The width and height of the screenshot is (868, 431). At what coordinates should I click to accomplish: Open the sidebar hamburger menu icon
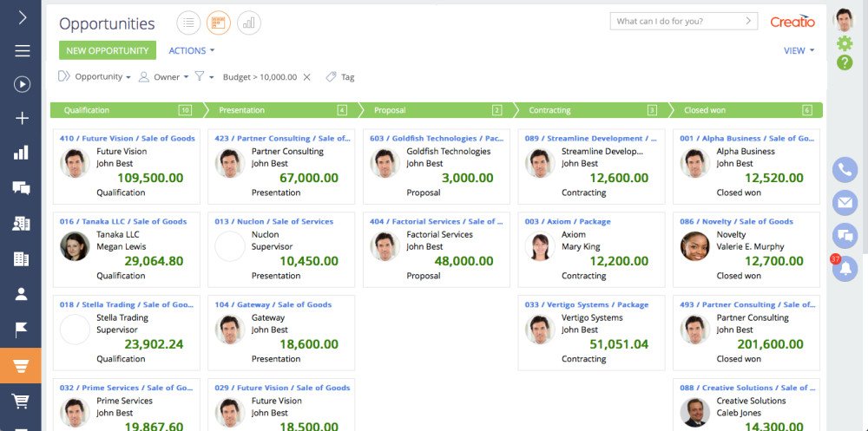click(x=22, y=51)
